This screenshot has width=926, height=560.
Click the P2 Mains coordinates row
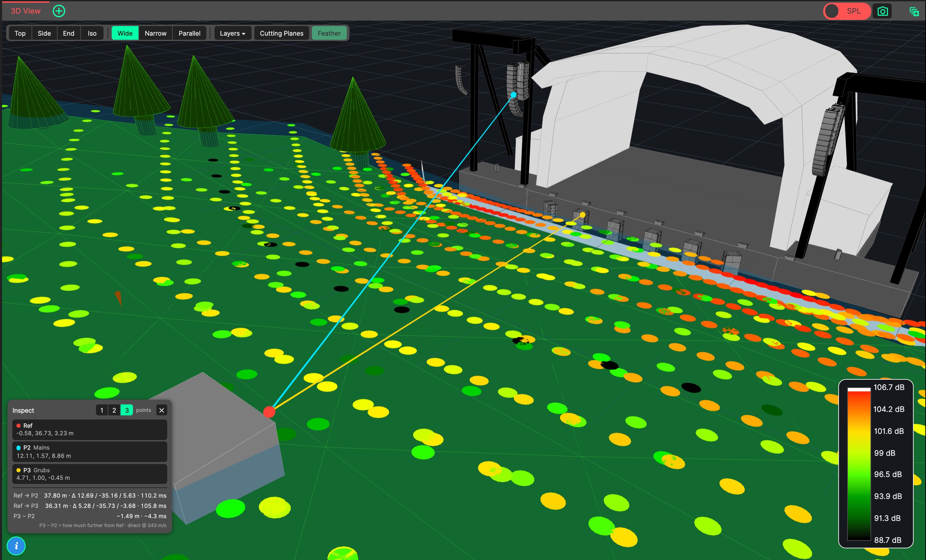(x=89, y=451)
